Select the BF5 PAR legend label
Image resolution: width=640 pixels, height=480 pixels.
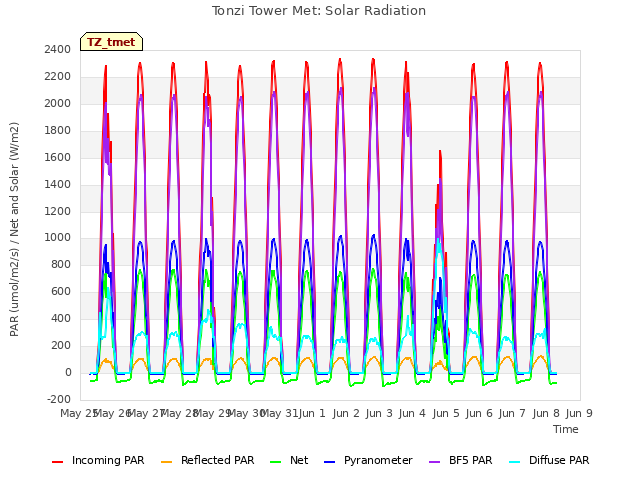tap(471, 460)
